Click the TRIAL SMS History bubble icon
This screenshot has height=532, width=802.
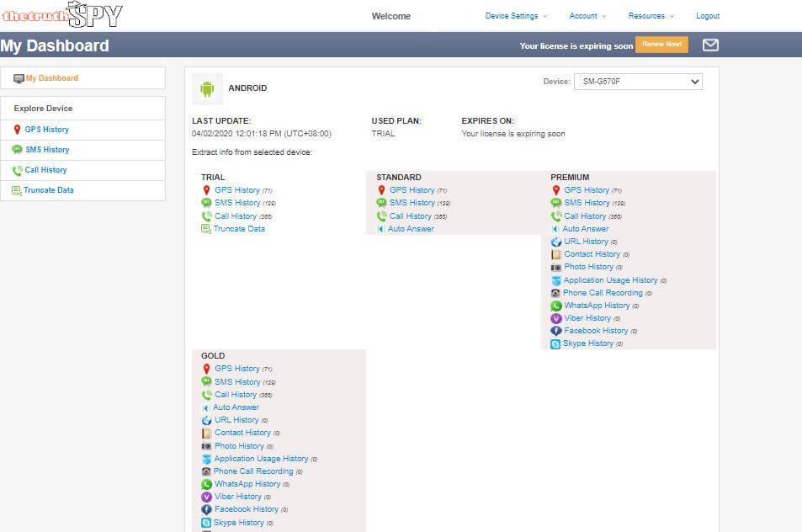pos(207,203)
